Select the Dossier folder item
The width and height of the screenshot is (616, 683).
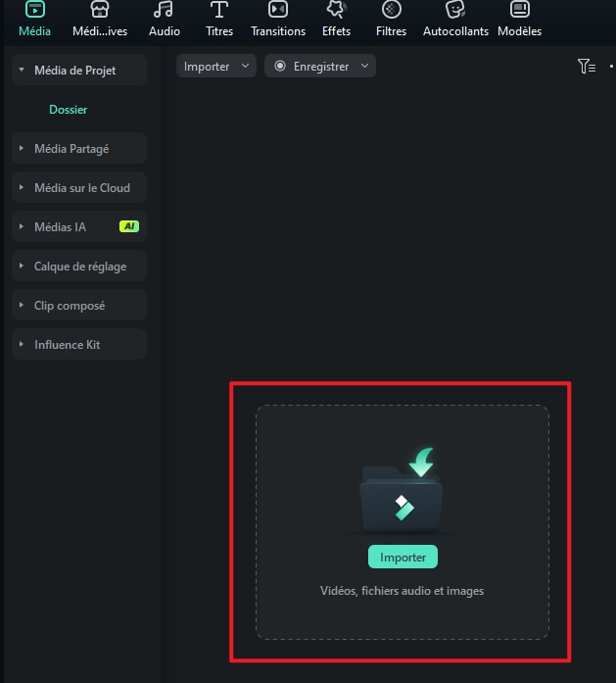pyautogui.click(x=68, y=110)
